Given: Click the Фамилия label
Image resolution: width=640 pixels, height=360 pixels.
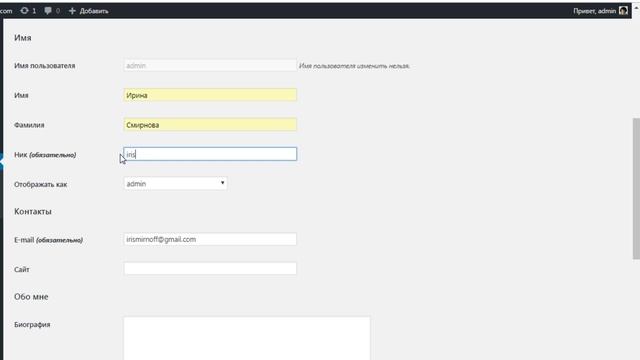Looking at the screenshot, I should (x=29, y=125).
